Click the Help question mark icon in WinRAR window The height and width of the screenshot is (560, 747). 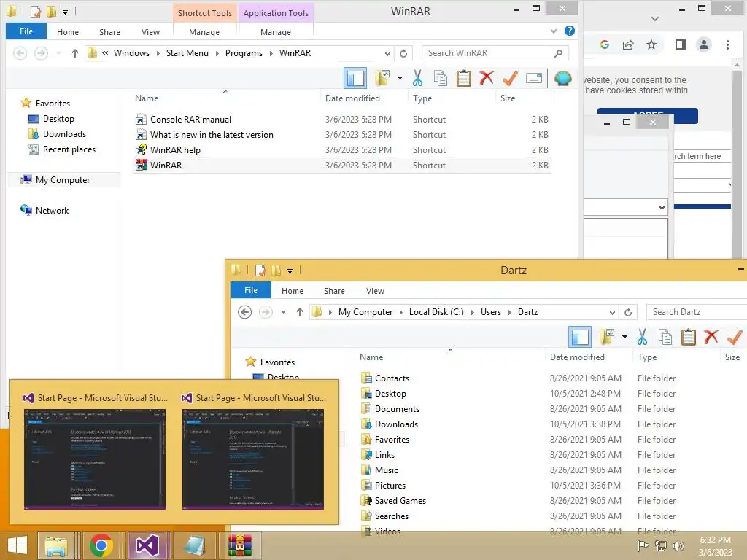tap(569, 31)
